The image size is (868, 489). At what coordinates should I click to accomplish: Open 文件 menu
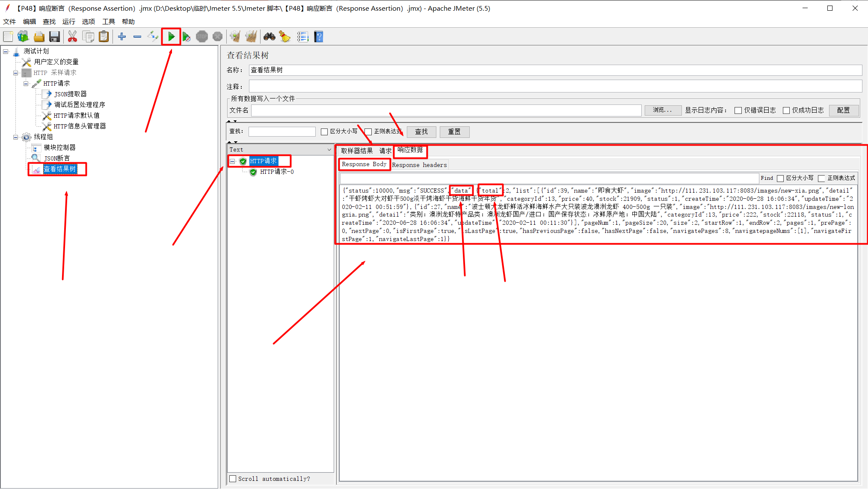[9, 22]
